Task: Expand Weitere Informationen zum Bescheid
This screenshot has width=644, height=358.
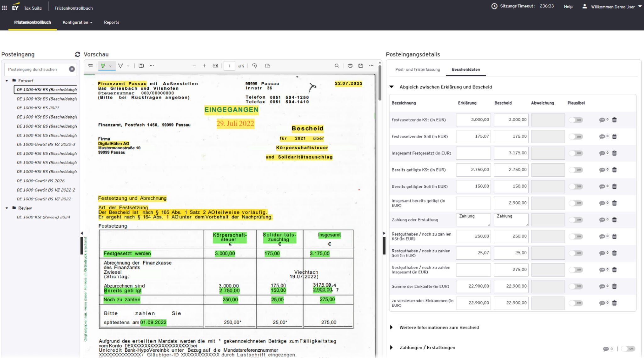Action: click(x=391, y=328)
